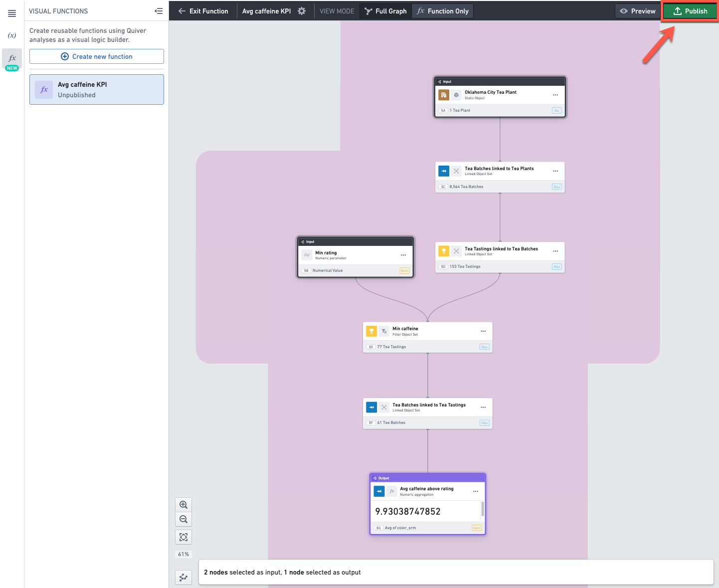This screenshot has height=588, width=719.
Task: Open Avg caffeine KPI settings gear
Action: pos(302,11)
